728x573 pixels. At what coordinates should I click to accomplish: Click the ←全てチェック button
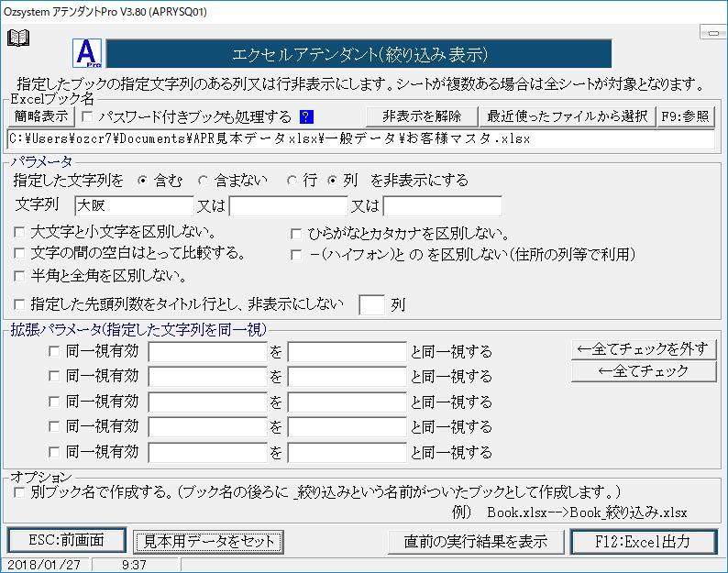click(x=644, y=371)
